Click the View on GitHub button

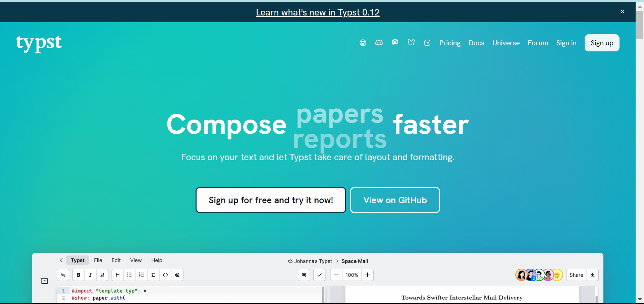(395, 200)
